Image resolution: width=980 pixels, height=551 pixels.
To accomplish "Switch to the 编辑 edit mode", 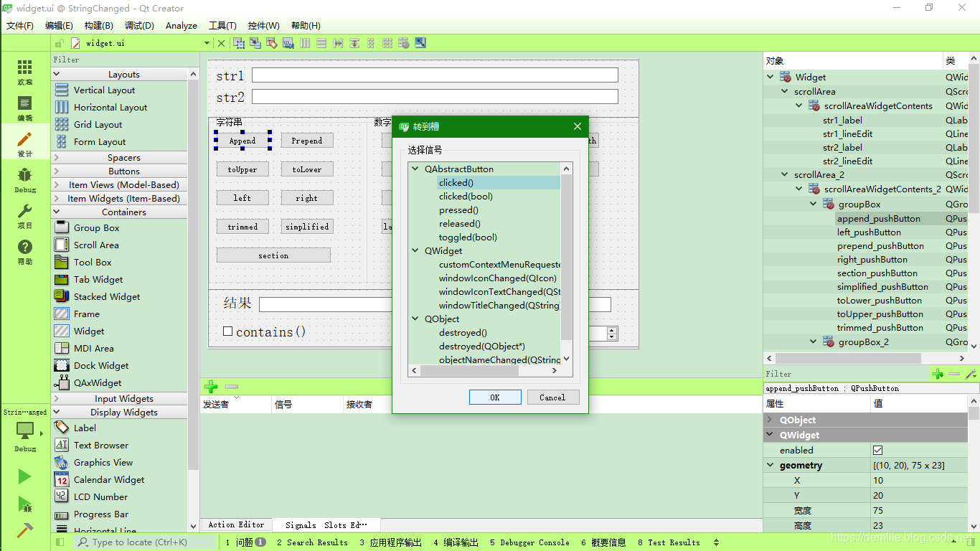I will tap(25, 108).
